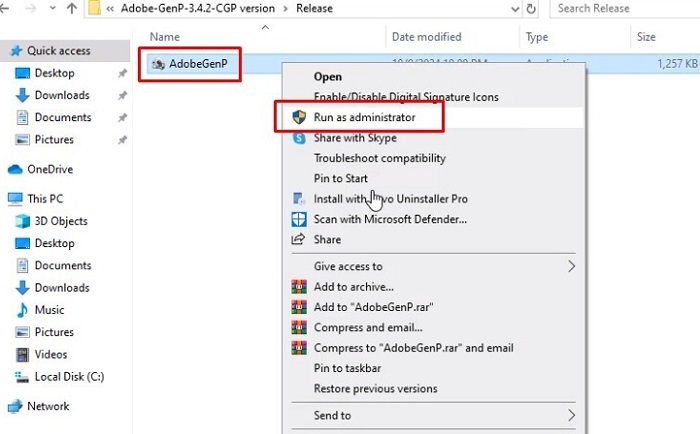Choose Troubleshoot compatibility from context menu
The height and width of the screenshot is (434, 700).
[380, 158]
